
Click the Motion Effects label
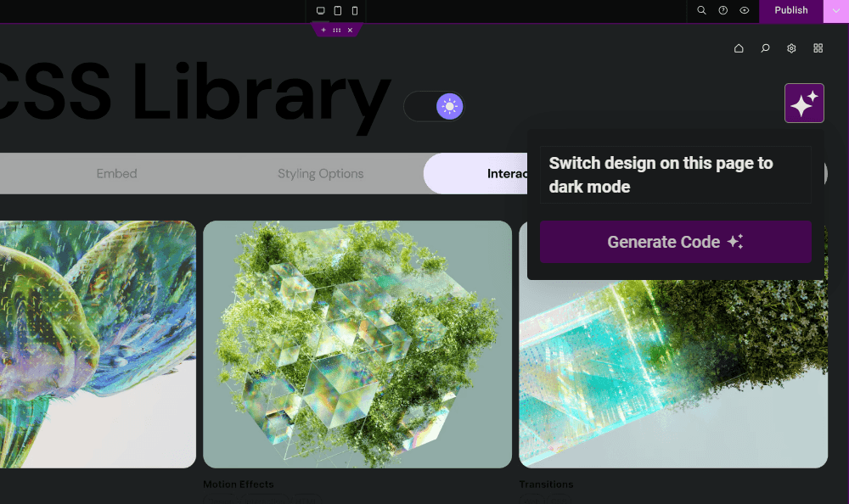tap(239, 484)
